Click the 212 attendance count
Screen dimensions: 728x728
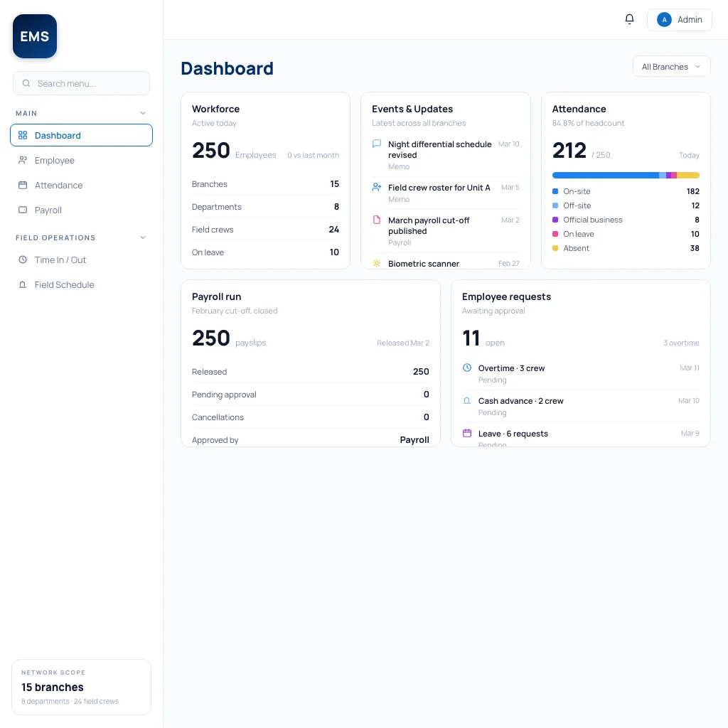tap(569, 151)
